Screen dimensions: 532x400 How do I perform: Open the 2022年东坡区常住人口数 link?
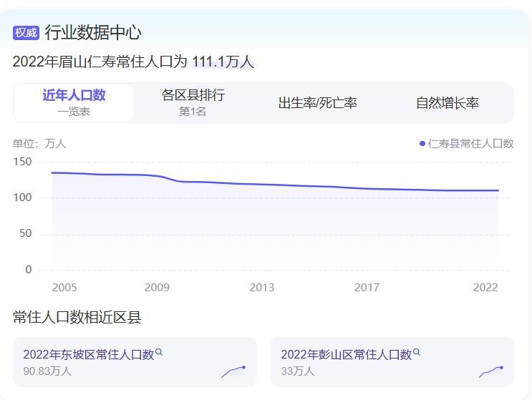(88, 354)
